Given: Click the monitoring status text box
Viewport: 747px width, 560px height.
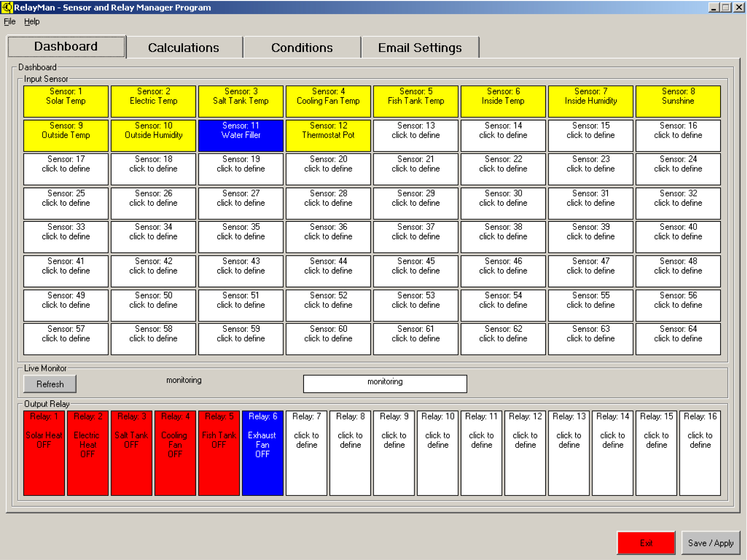Looking at the screenshot, I should (385, 384).
